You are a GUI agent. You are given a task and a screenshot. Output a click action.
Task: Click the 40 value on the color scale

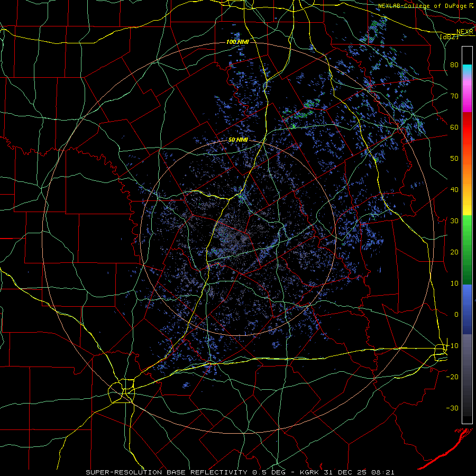tap(454, 189)
